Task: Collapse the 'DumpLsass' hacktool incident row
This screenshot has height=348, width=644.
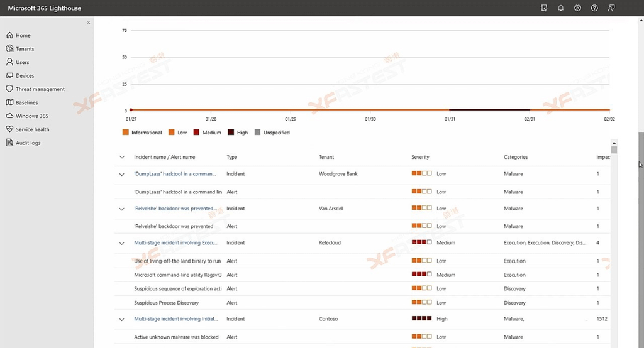Action: click(x=122, y=175)
